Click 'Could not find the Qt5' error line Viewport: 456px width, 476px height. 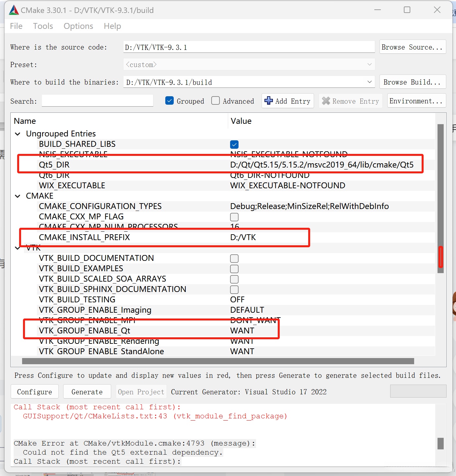pos(123,452)
